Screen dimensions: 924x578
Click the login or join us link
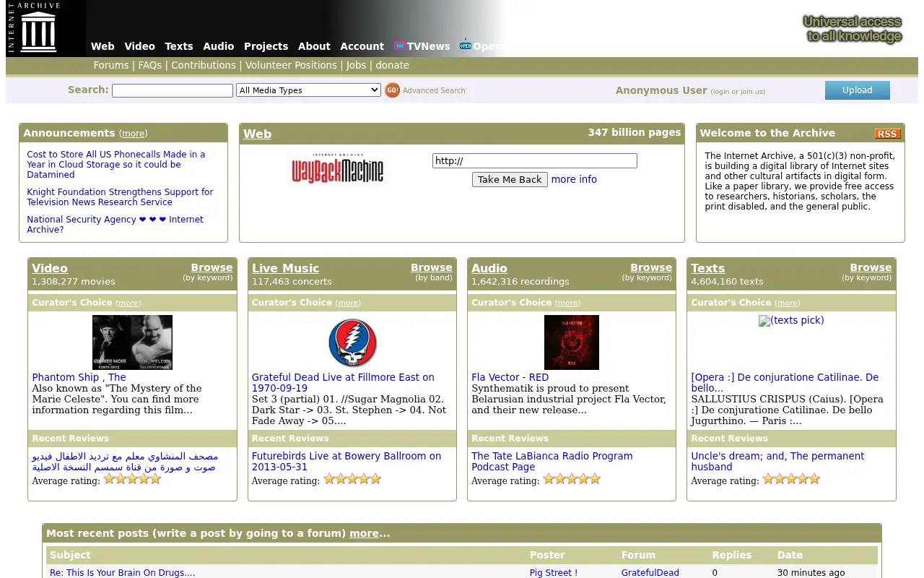point(738,92)
